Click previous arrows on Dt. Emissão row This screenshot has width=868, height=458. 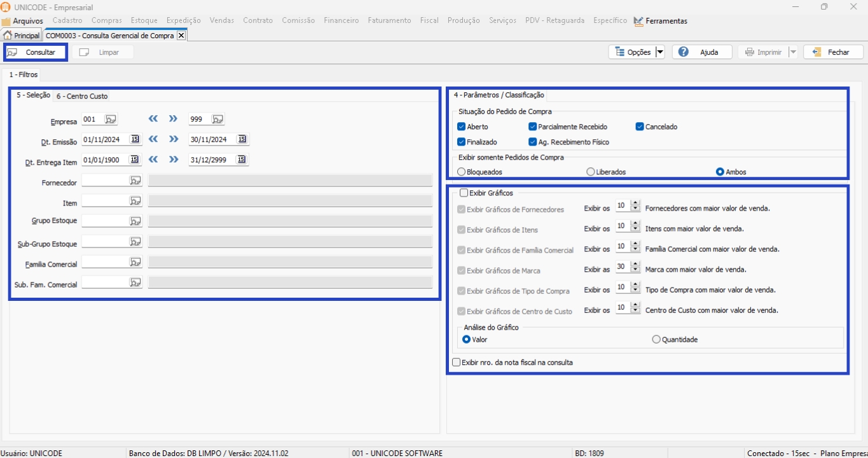click(153, 139)
